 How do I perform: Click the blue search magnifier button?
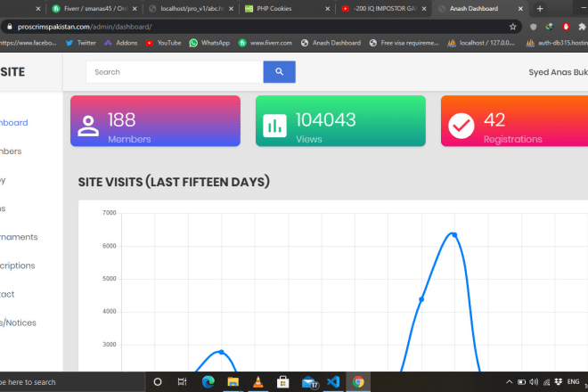coord(279,71)
